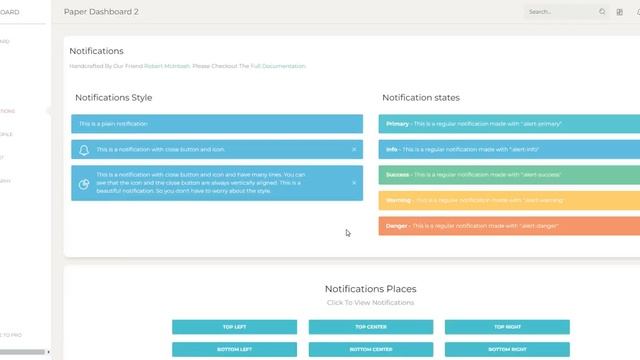Click the Paper Dashboard 2 brand title
640x360 pixels.
point(101,12)
